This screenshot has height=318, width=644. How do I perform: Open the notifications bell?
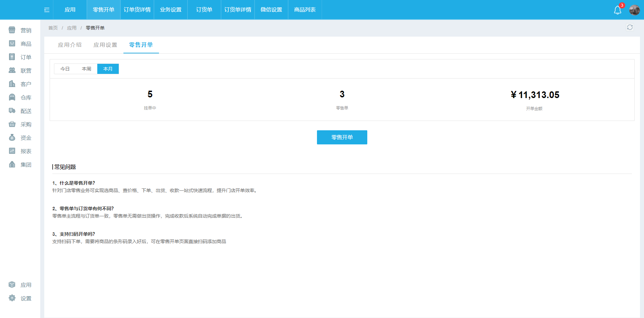[618, 10]
